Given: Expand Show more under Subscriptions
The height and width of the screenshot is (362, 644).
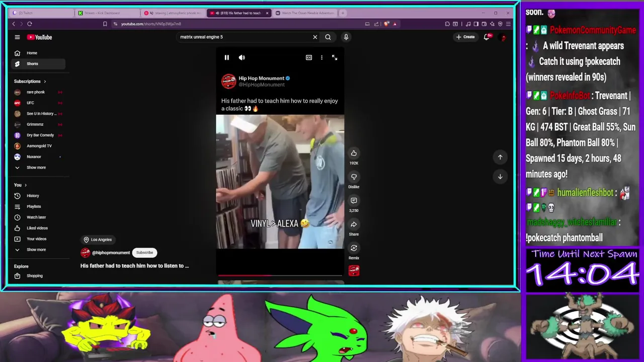Looking at the screenshot, I should pos(38,167).
